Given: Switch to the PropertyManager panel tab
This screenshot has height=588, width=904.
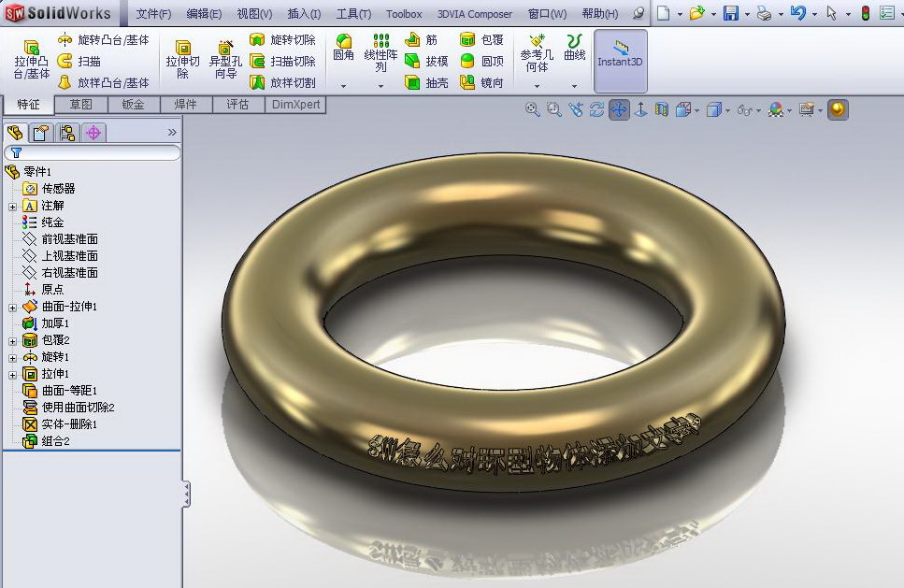Looking at the screenshot, I should click(41, 133).
